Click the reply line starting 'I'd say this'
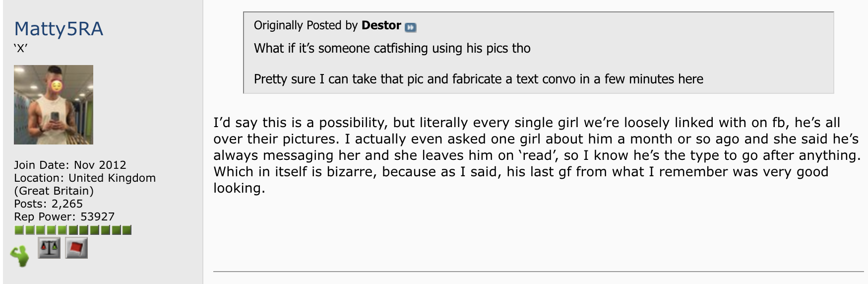Image resolution: width=868 pixels, height=284 pixels. pos(527,123)
